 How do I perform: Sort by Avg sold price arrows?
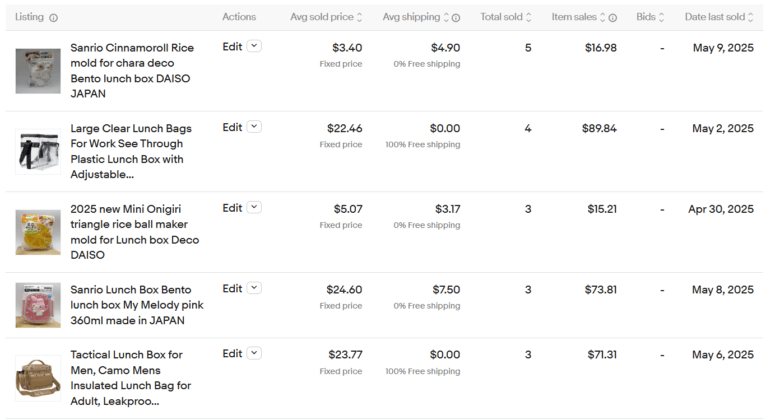(360, 17)
